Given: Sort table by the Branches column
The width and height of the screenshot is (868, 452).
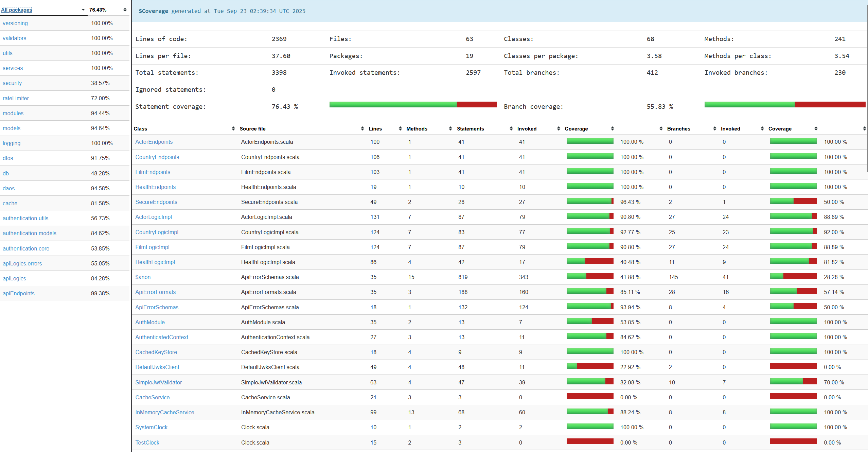Looking at the screenshot, I should click(x=678, y=128).
